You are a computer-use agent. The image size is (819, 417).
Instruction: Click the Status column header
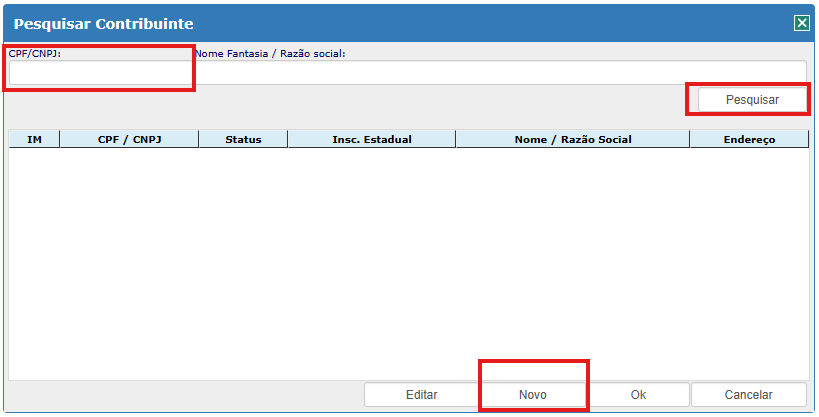[x=243, y=140]
